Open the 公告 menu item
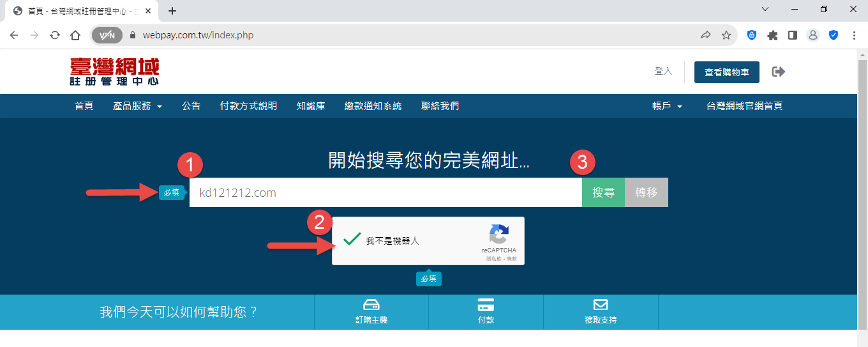This screenshot has width=868, height=347. coord(191,106)
